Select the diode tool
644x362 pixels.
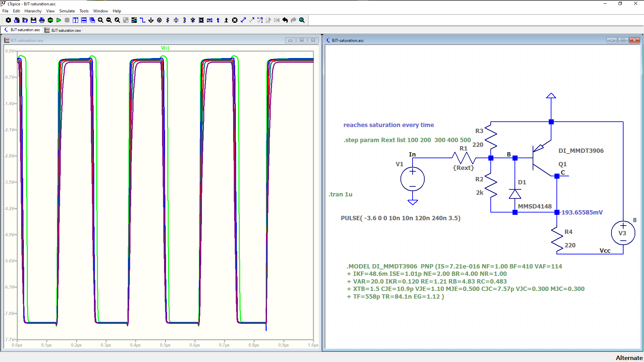(x=193, y=20)
